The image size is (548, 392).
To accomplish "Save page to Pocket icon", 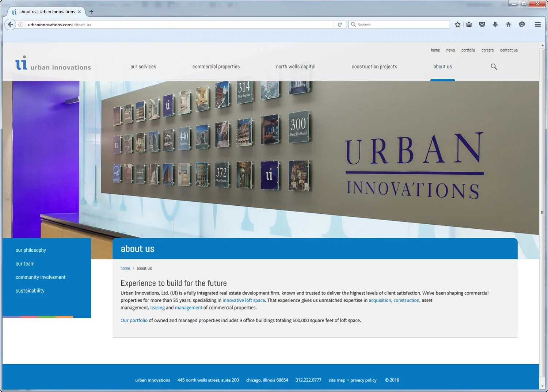I will [x=482, y=24].
